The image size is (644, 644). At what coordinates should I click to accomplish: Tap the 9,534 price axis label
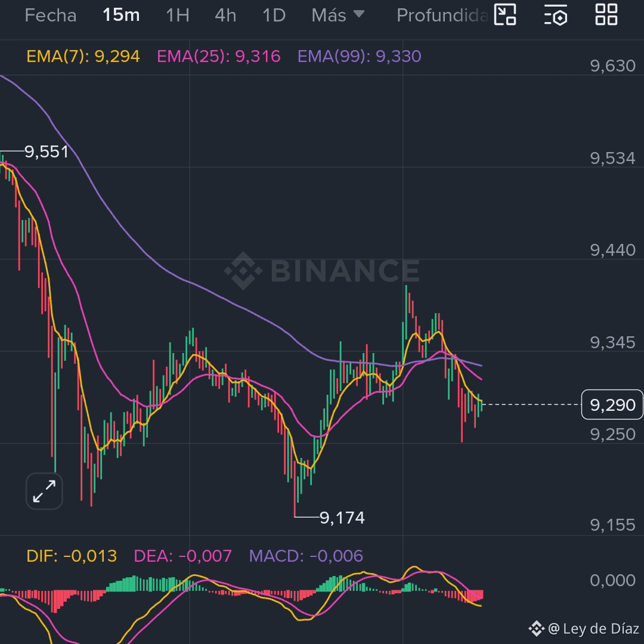coord(613,158)
